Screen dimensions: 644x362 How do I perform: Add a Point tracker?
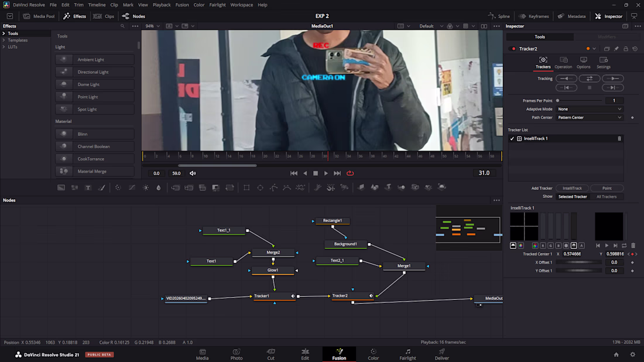coord(607,188)
